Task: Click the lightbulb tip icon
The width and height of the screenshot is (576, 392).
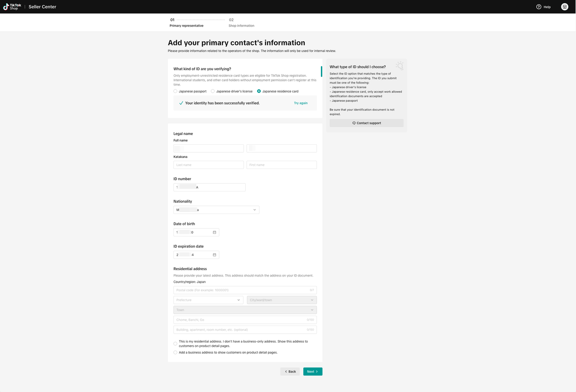Action: tap(399, 66)
